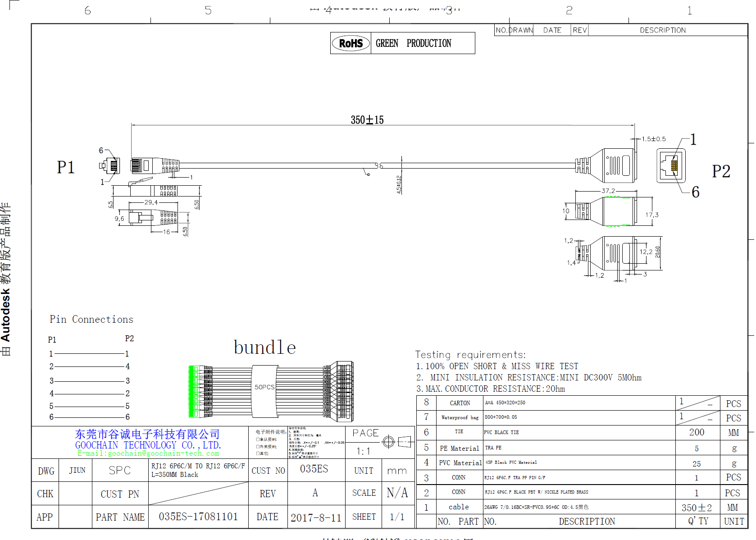Click the GOOCHAIN TECHNOLOGY CO., LTD. text

coord(148,445)
